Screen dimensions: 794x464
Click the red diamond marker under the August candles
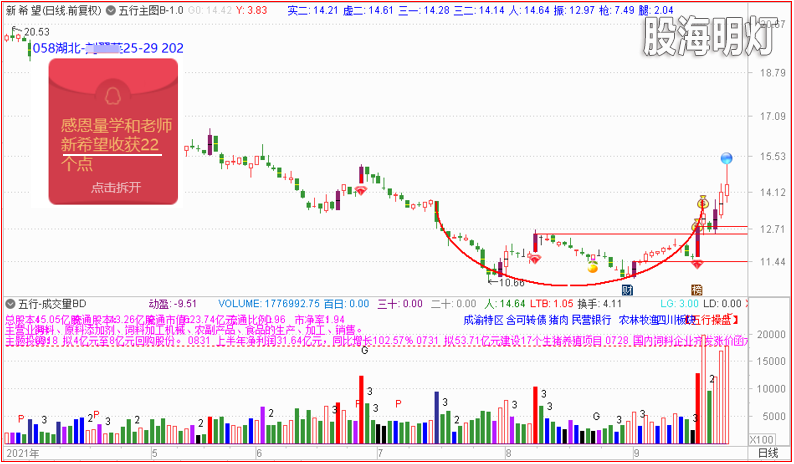point(537,260)
